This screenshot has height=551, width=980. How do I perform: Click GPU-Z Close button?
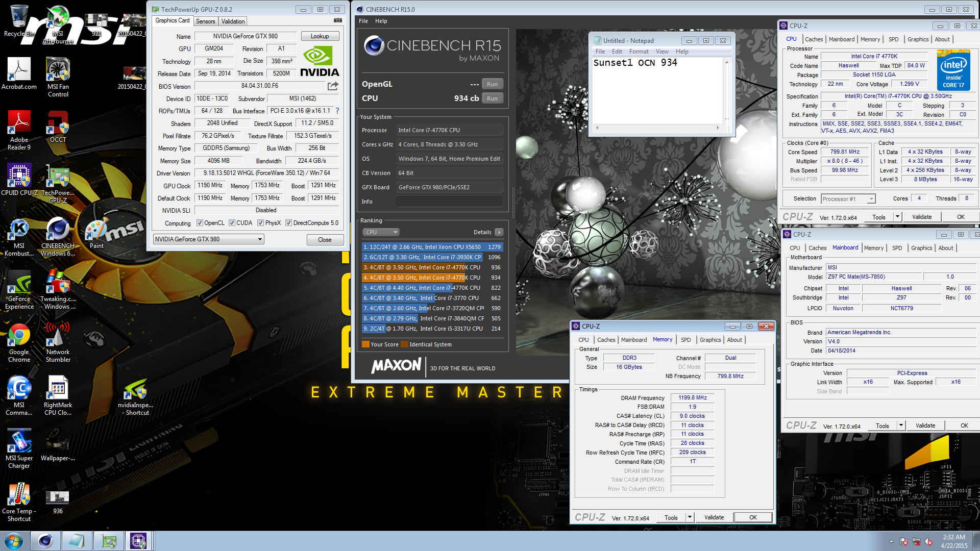coord(325,240)
